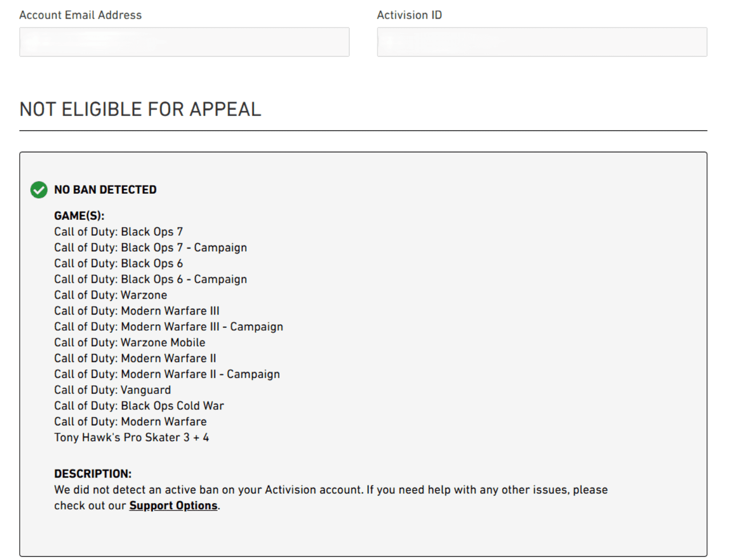Focus the Account Email Address field
Screen dimensions: 730x560
pos(184,42)
